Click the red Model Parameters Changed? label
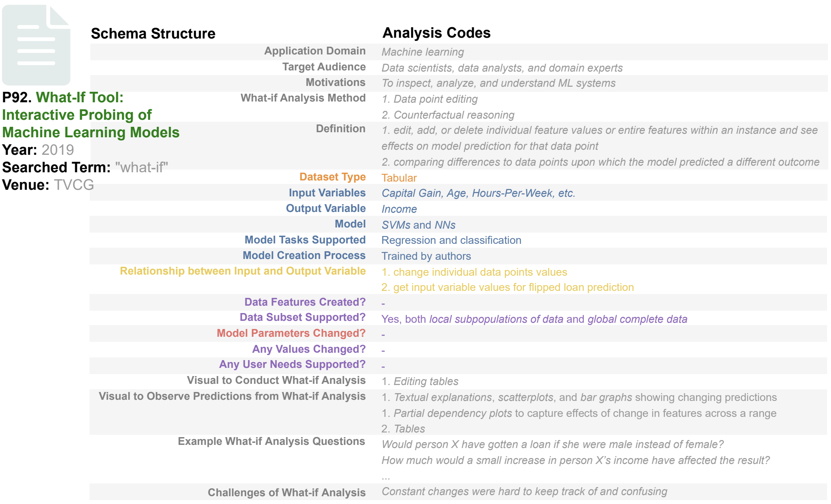The width and height of the screenshot is (831, 504). tap(291, 333)
